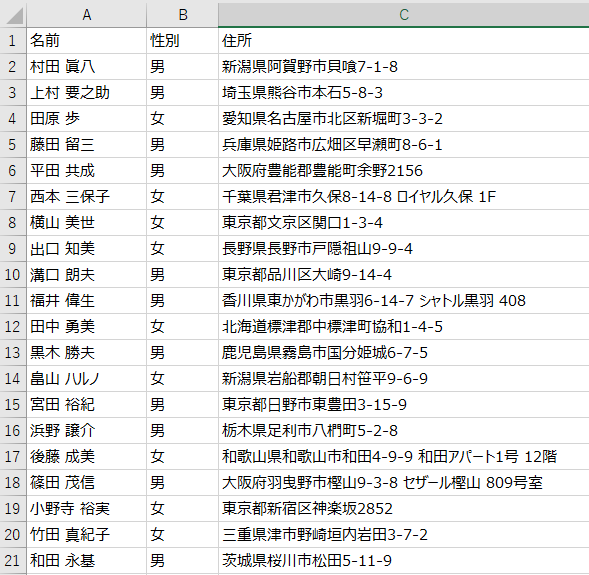Viewport: 589px width, 575px height.
Task: Select cell with 和田 永基
Action: 86,560
